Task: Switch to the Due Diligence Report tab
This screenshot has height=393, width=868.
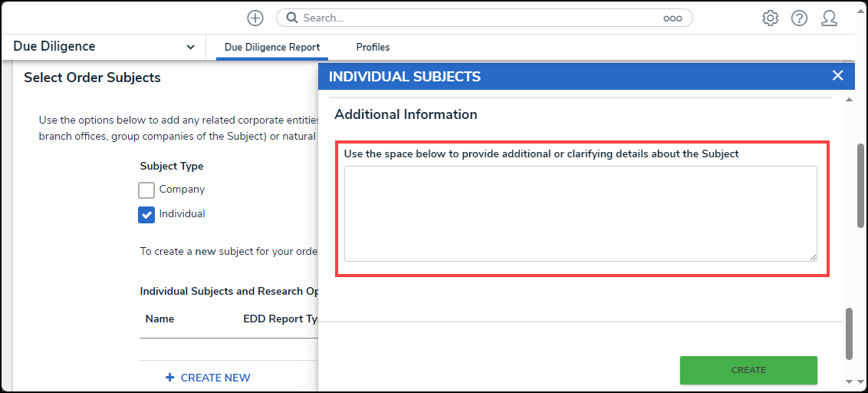Action: [x=271, y=47]
